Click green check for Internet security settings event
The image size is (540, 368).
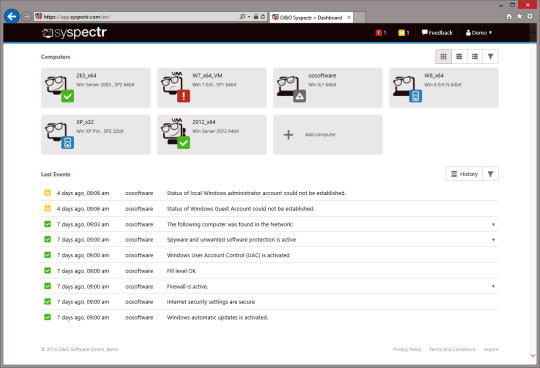48,302
